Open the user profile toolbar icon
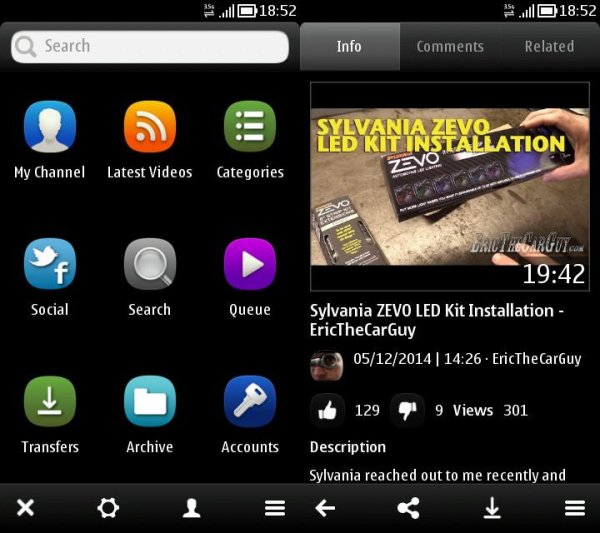Viewport: 600px width, 533px height. [x=191, y=508]
